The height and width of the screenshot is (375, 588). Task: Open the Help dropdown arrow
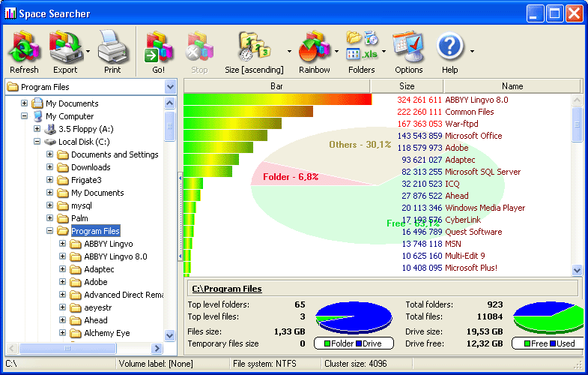click(x=472, y=51)
